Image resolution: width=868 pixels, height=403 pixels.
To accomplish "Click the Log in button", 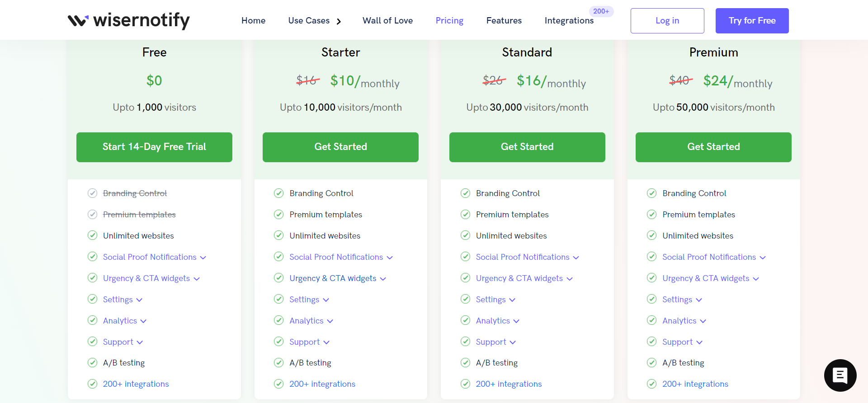I will [667, 21].
